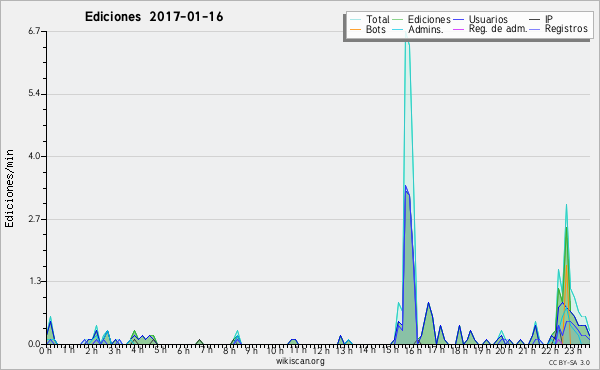This screenshot has width=600, height=370.
Task: Click the '23 h' x-axis label
Action: tap(573, 350)
